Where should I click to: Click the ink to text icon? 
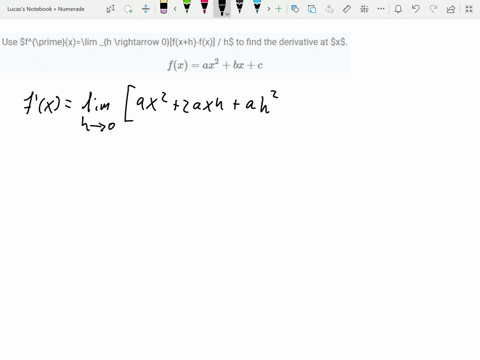coord(329,9)
